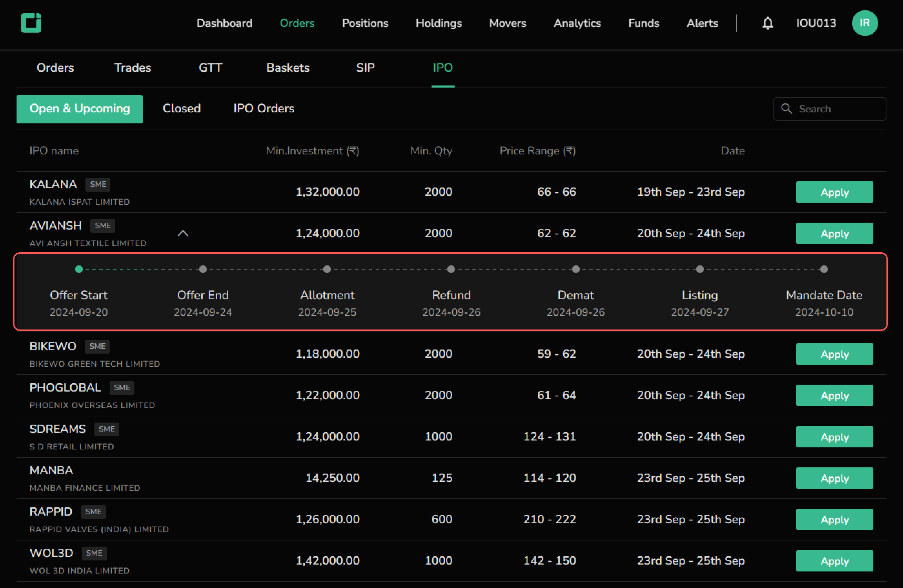Select the KALANA IPO name

pos(53,184)
